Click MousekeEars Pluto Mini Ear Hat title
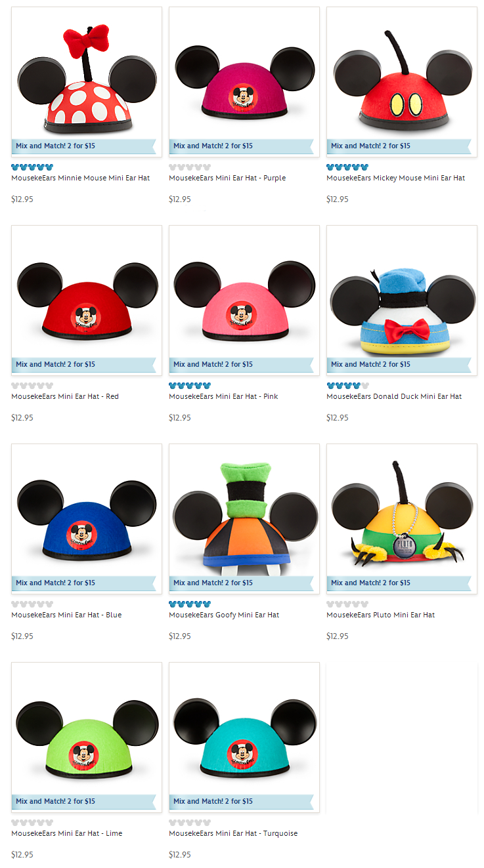The width and height of the screenshot is (484, 868). coord(381,615)
